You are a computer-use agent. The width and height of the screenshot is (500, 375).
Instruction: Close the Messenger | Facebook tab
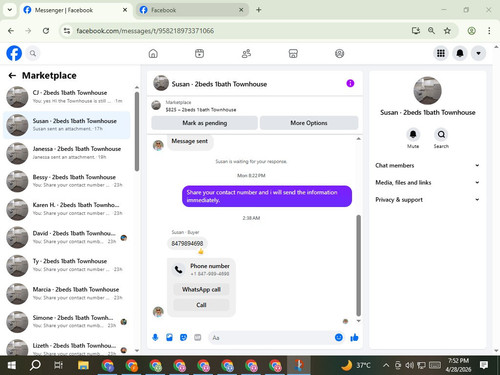point(125,10)
